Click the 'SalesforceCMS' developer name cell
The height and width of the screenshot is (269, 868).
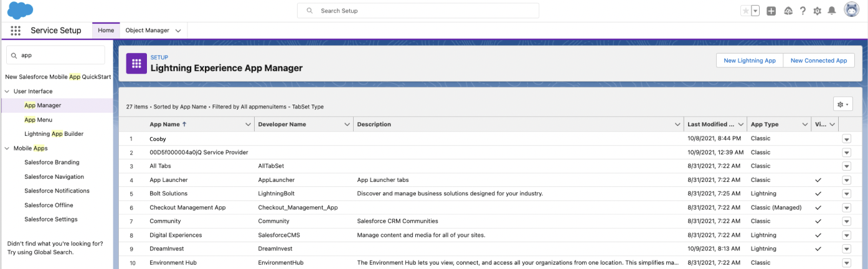click(x=279, y=235)
